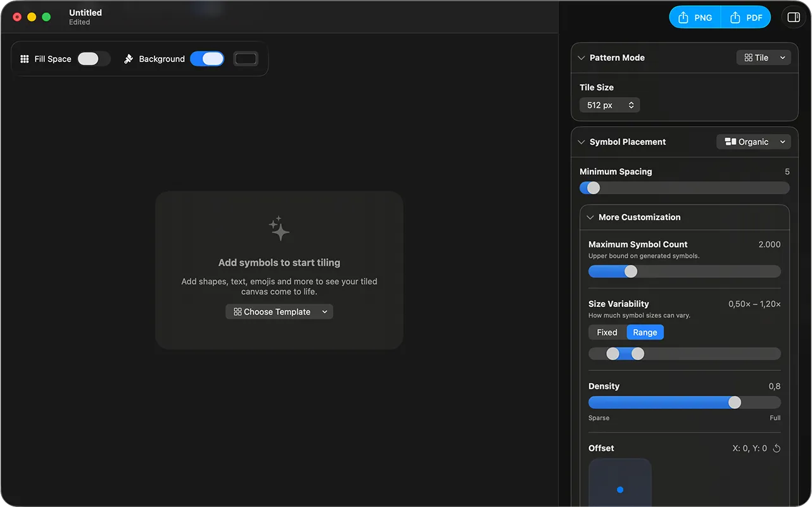Enable the Fill Space toggle
Screen dimensions: 812x507
tap(93, 58)
